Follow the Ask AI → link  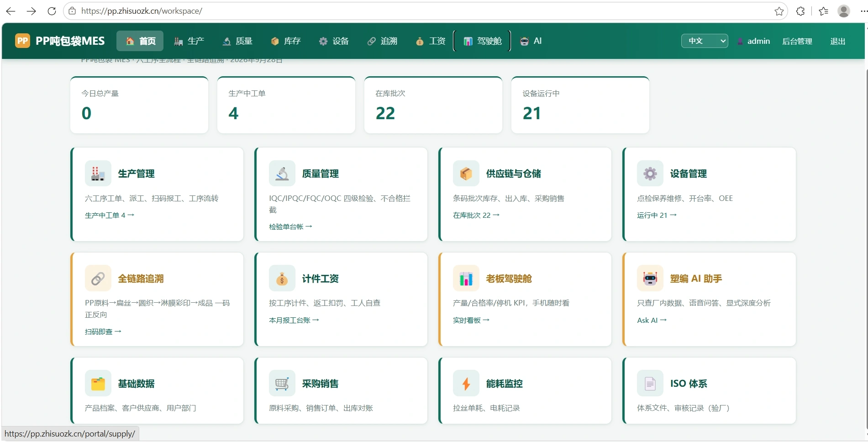point(652,320)
